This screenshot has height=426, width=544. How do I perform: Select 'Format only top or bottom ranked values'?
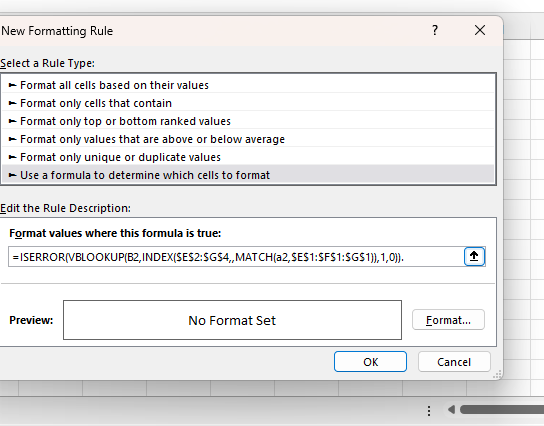coord(248,121)
